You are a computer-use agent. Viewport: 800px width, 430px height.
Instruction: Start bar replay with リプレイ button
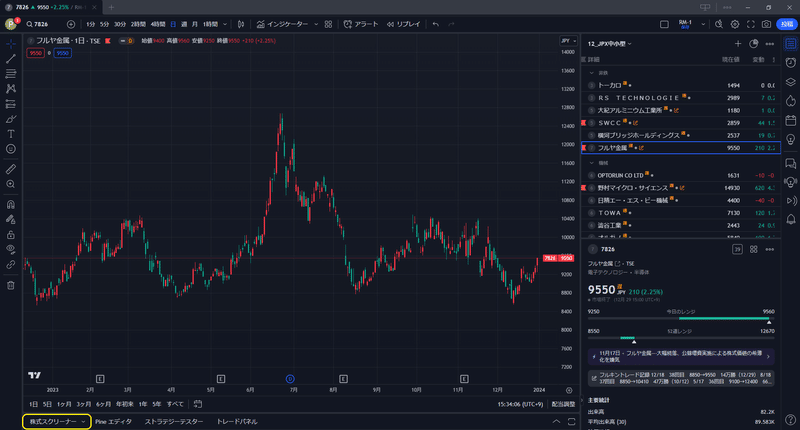point(404,24)
